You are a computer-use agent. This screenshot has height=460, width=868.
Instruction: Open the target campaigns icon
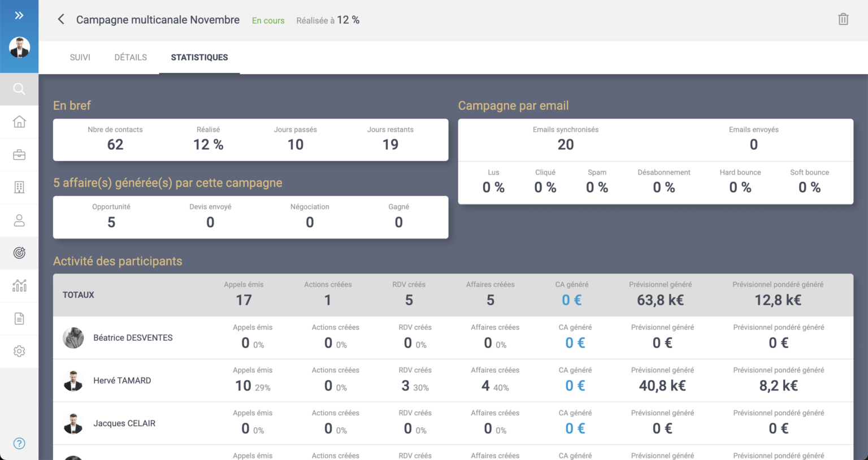click(x=19, y=253)
